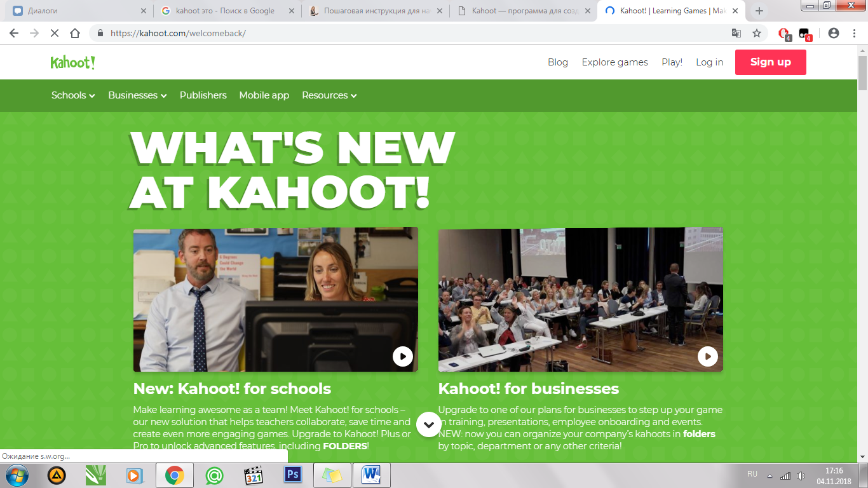This screenshot has width=868, height=488.
Task: Open the red Opera-style extension icon
Action: [785, 34]
